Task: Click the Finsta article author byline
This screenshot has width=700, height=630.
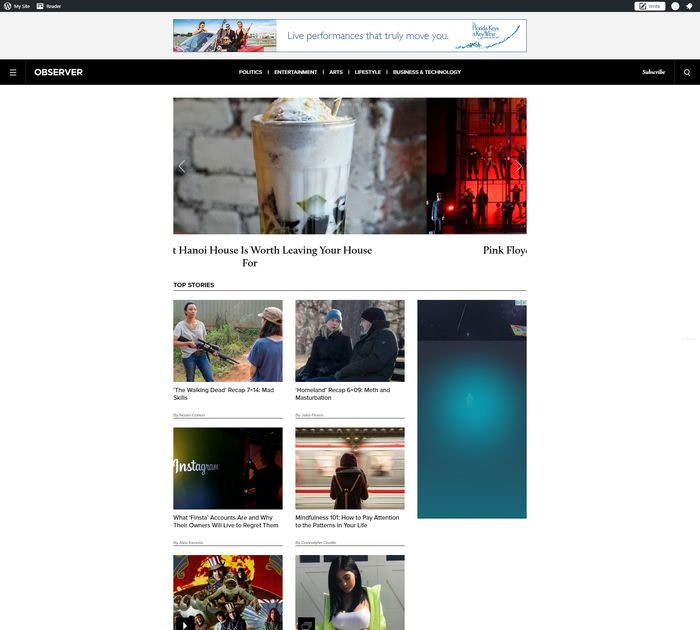Action: [188, 543]
